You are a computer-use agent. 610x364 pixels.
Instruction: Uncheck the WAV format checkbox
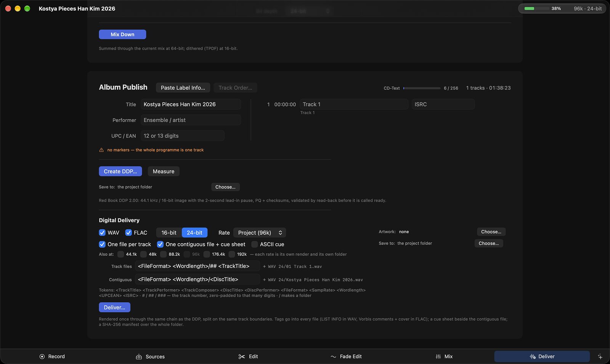click(x=102, y=233)
